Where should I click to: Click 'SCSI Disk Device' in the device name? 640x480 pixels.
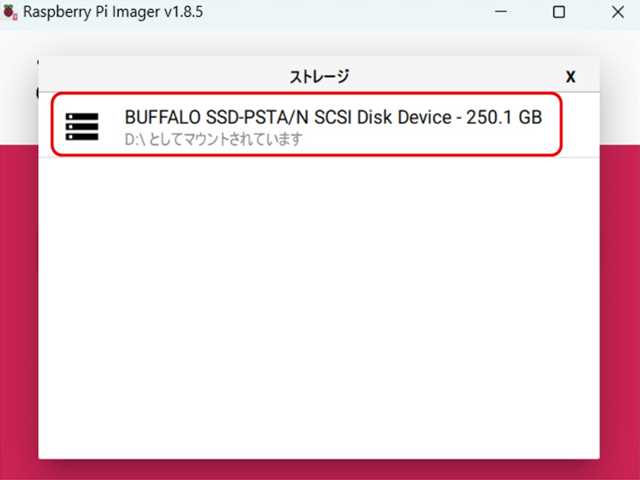[x=384, y=117]
